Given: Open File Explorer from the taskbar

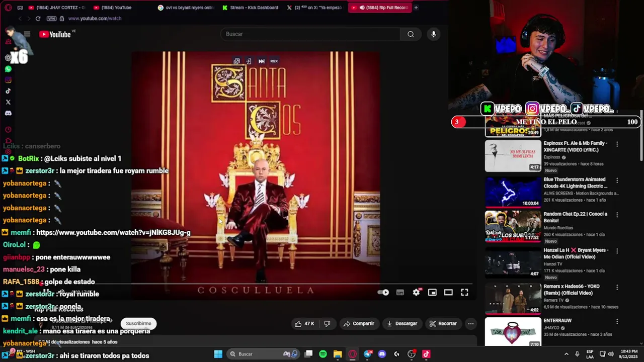Looking at the screenshot, I should pyautogui.click(x=338, y=354).
